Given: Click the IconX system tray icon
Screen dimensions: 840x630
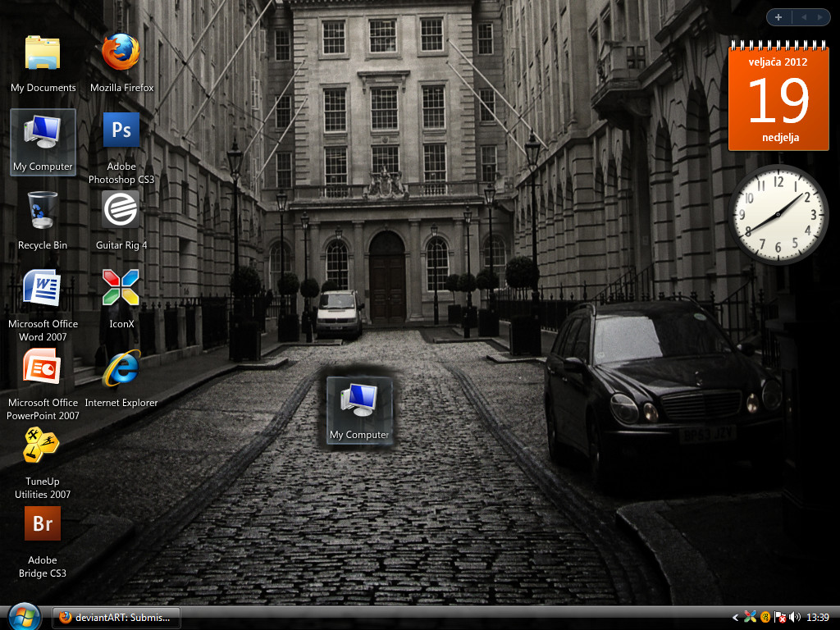Looking at the screenshot, I should point(750,617).
